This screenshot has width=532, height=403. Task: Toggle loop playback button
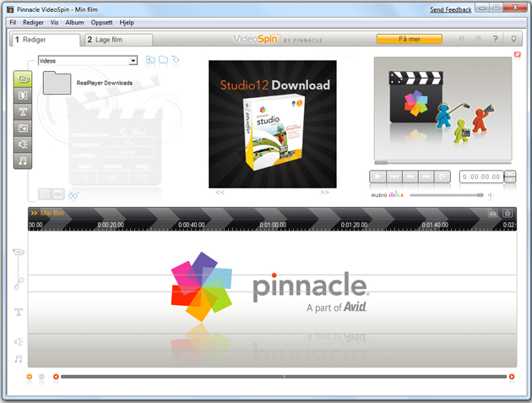tap(442, 177)
